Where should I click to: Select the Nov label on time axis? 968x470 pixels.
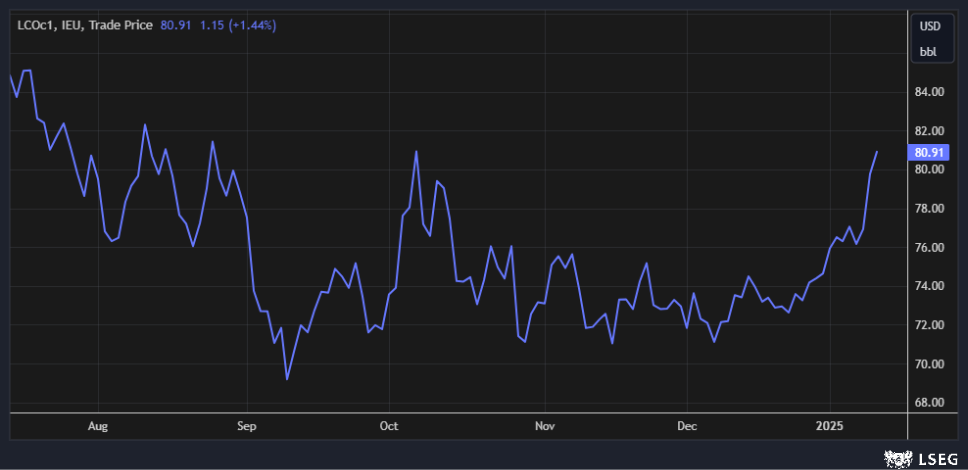(x=544, y=426)
